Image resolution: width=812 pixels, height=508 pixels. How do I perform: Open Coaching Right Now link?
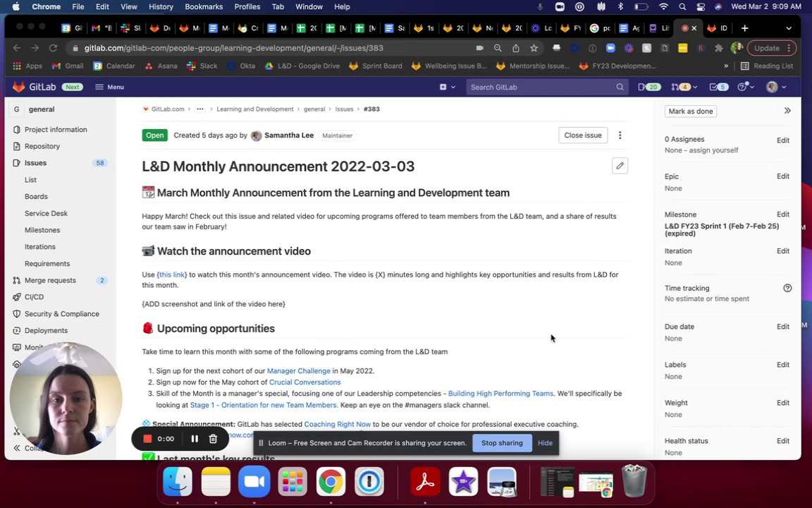click(337, 425)
